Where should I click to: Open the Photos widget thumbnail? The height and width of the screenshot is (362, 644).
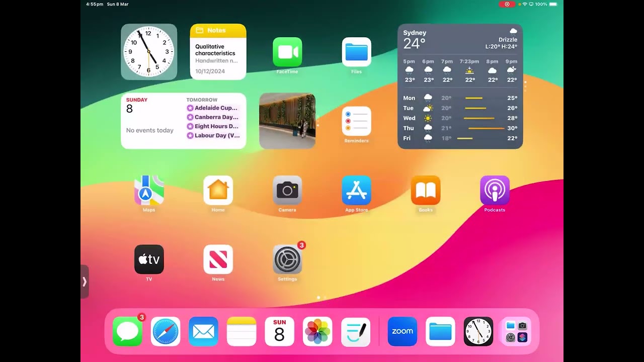287,121
